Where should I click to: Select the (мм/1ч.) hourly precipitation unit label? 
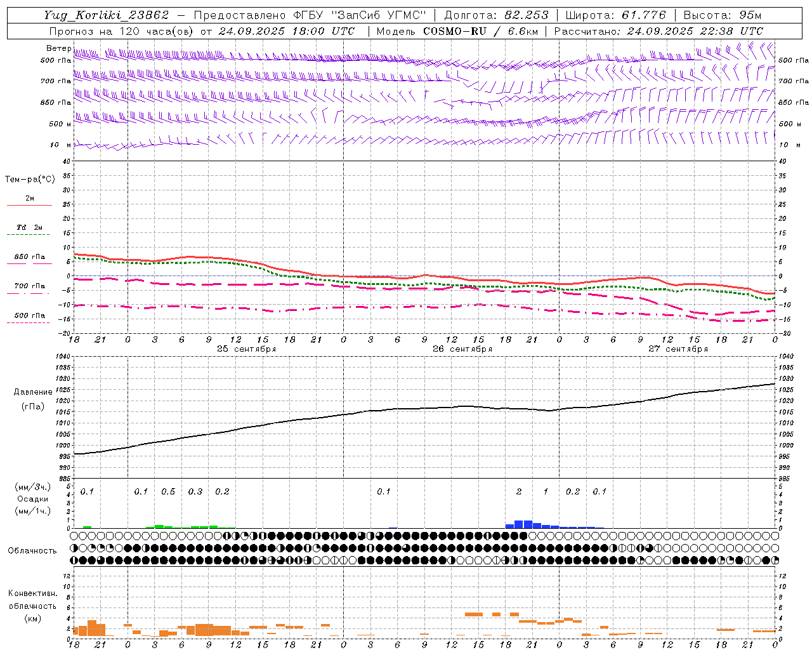(33, 511)
